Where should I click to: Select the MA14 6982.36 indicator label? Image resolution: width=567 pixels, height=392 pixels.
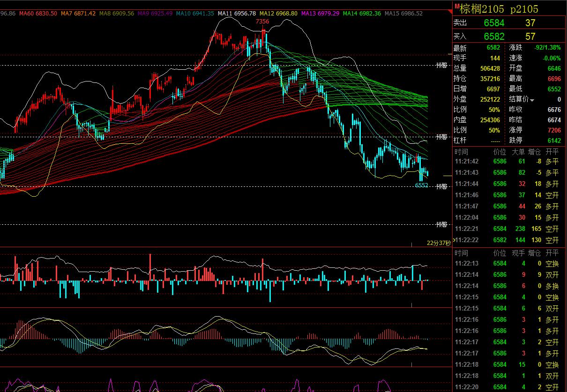(362, 14)
